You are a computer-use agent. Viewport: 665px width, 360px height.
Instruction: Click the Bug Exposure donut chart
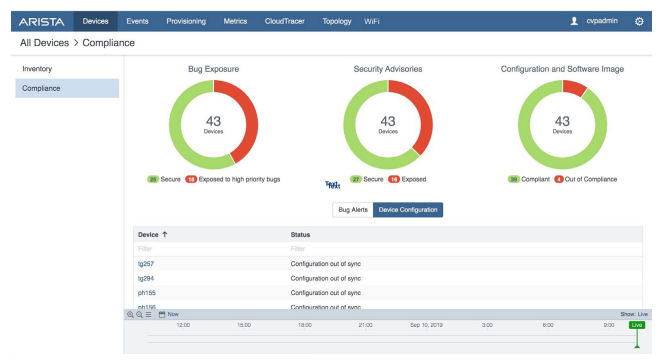point(213,125)
